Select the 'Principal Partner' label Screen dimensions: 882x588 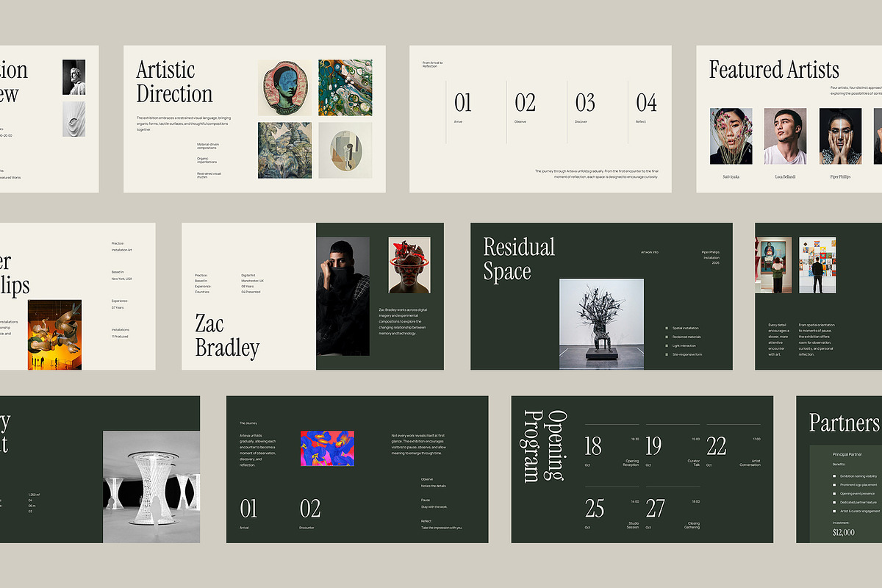[847, 454]
